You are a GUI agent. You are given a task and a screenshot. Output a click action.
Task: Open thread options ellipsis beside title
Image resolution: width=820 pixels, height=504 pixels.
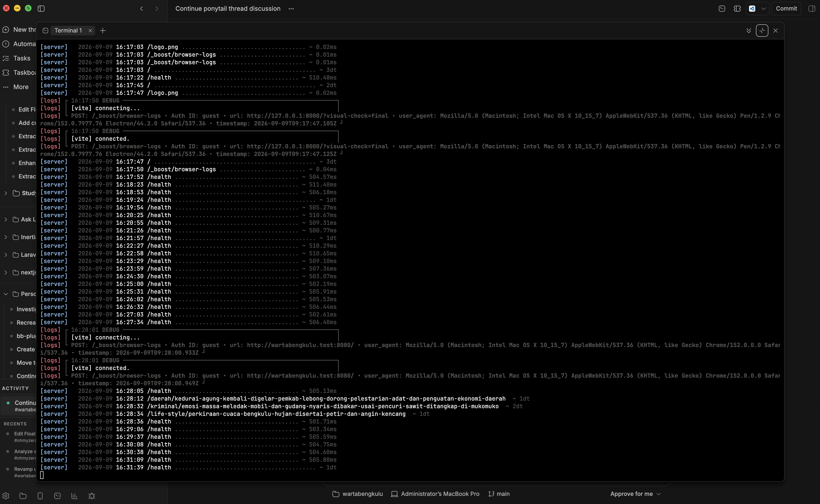click(x=291, y=9)
